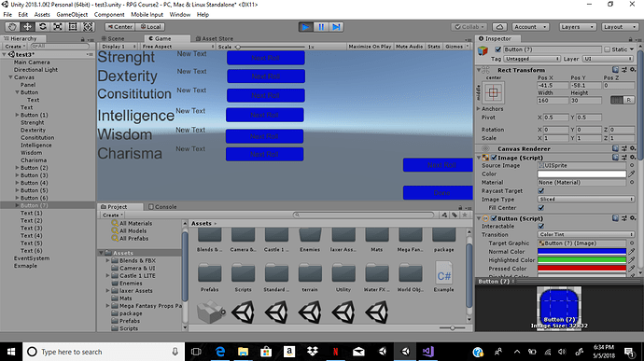Click the Pause button

click(321, 27)
